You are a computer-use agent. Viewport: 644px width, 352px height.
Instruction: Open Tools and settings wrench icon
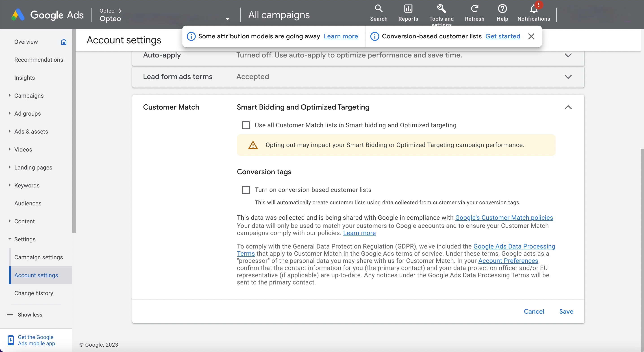(441, 9)
